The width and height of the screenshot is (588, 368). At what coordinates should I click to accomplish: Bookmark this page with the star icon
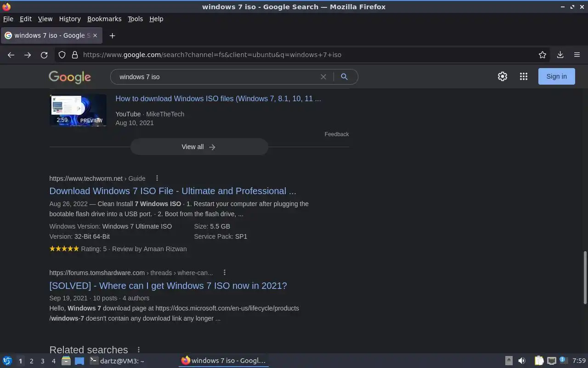543,55
